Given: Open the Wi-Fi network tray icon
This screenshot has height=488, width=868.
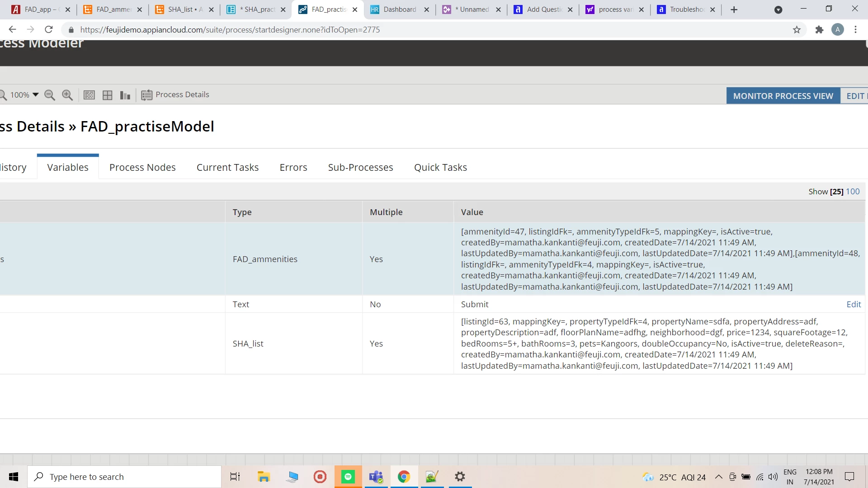Looking at the screenshot, I should (x=759, y=477).
